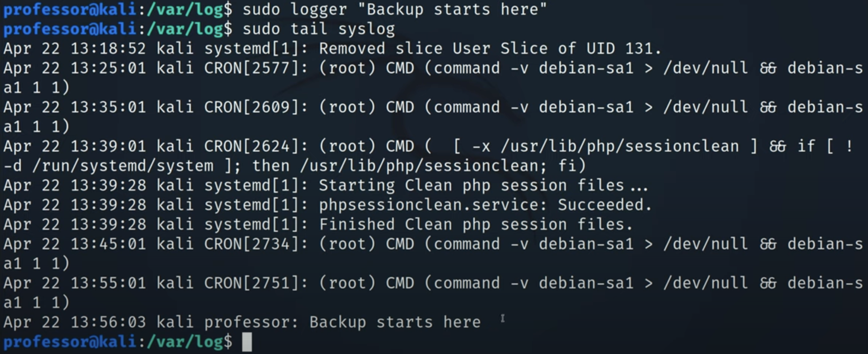Image resolution: width=868 pixels, height=354 pixels.
Task: Click the CRON[2577] log entry
Action: [433, 78]
